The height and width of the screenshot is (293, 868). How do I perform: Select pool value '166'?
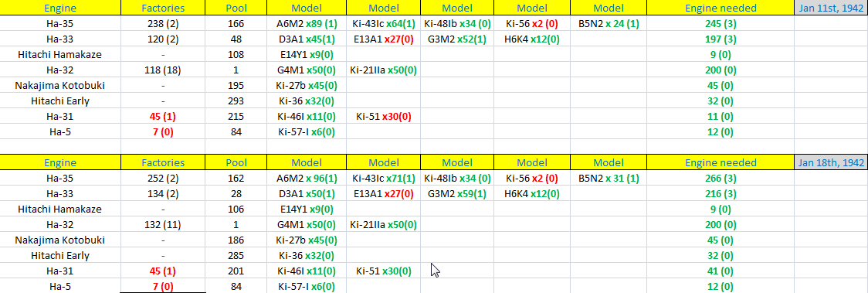(x=236, y=24)
